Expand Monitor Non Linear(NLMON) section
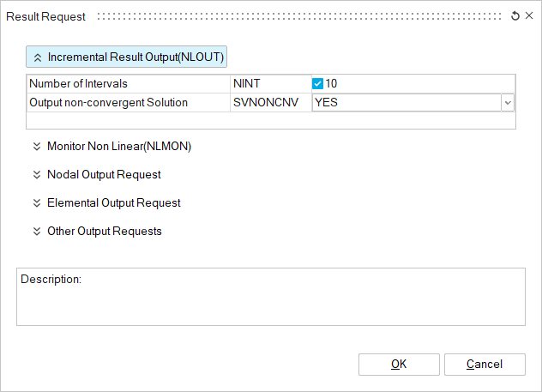The image size is (542, 392). pos(119,146)
